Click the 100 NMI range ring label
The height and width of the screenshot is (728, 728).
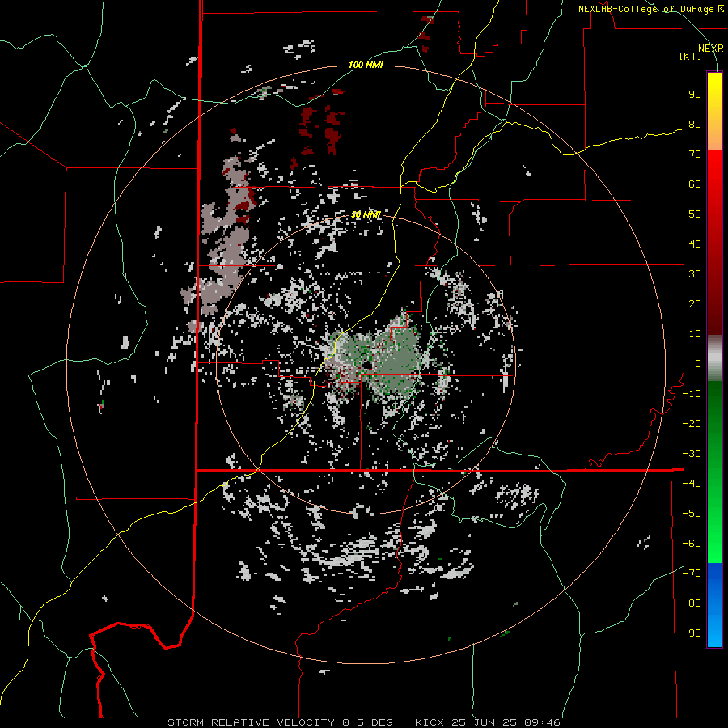pos(366,65)
